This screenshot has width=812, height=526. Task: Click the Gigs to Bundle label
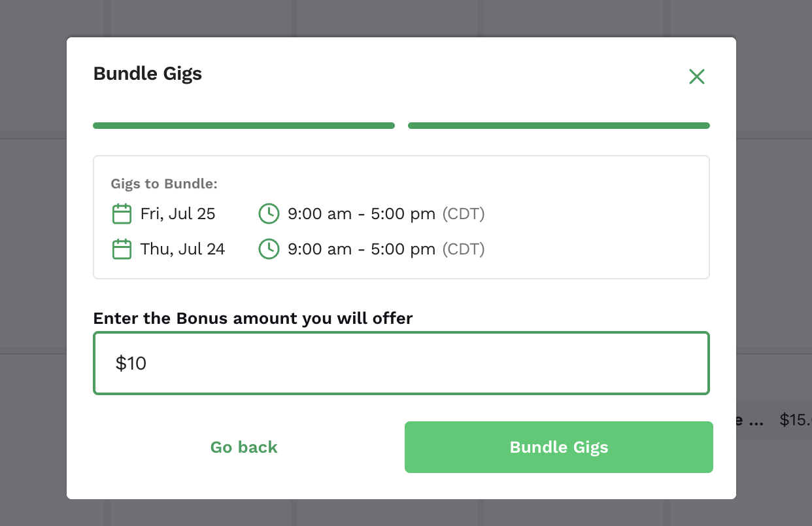[x=164, y=184]
